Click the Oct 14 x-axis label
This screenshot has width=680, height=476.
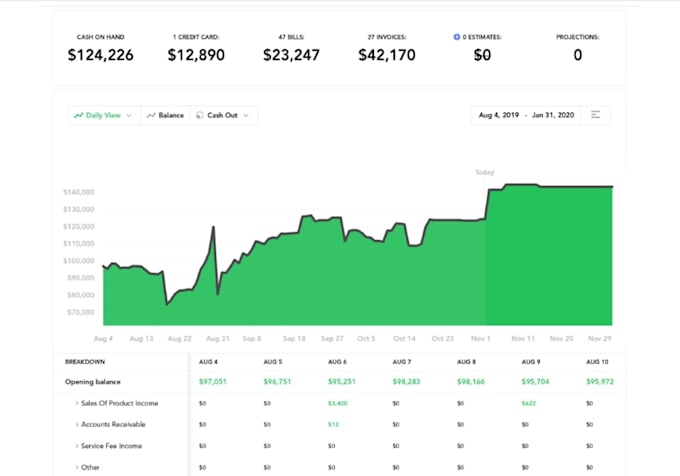[x=404, y=339]
